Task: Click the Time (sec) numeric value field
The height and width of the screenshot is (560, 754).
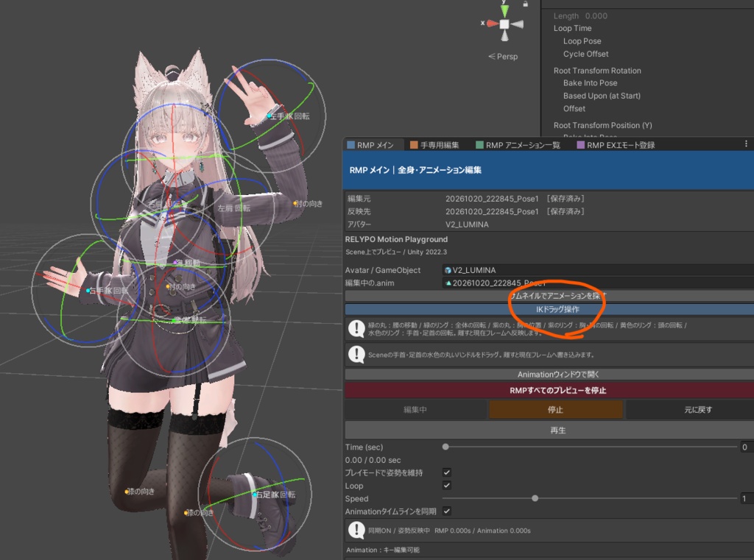Action: (747, 447)
